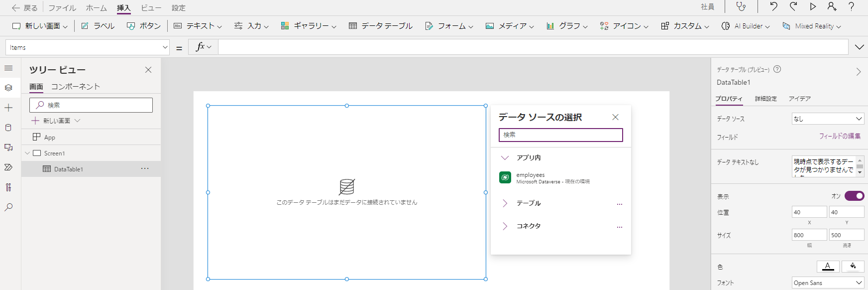This screenshot has width=868, height=290.
Task: Click 新しい画面 in the tree view
Action: (56, 121)
